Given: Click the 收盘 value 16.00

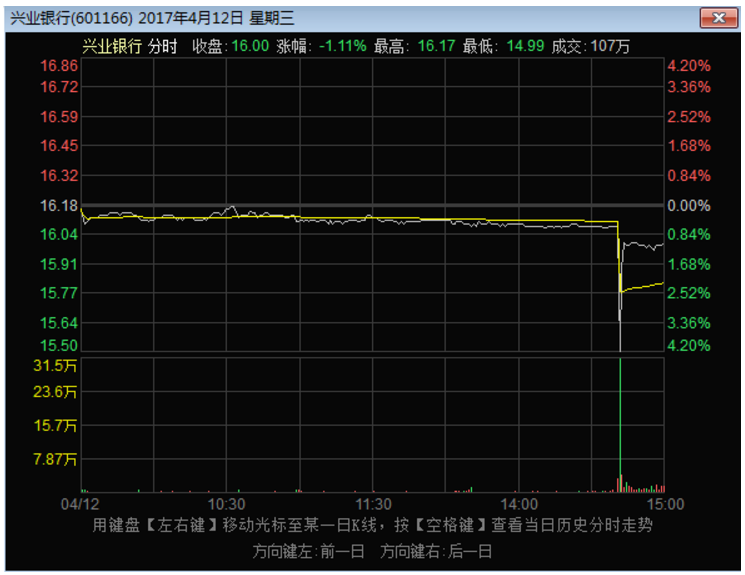Looking at the screenshot, I should 250,46.
